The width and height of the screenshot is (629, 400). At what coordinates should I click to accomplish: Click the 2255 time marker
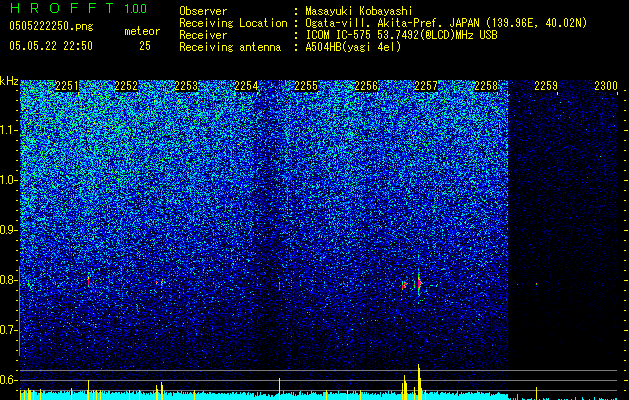(306, 86)
